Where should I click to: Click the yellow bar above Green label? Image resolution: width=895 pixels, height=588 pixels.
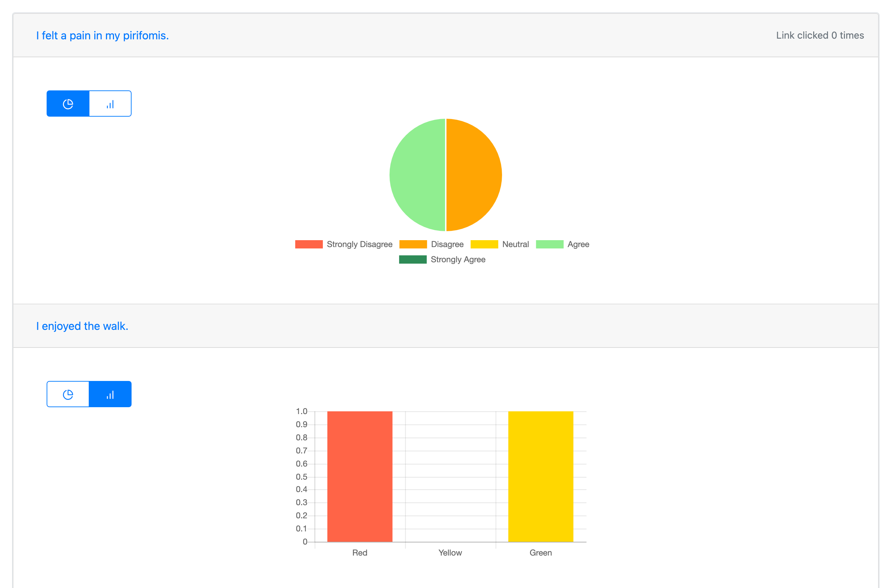click(541, 477)
